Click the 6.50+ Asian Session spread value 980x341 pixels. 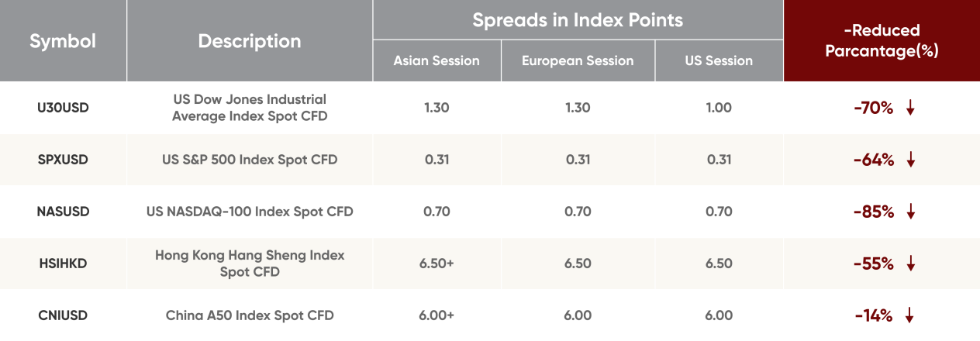tap(437, 263)
